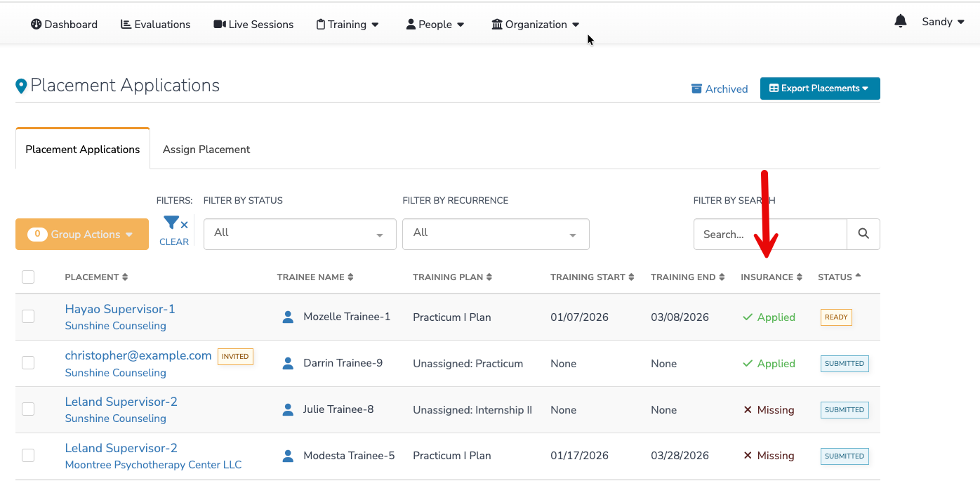Screen dimensions: 980x481
Task: Open the Filter by Status dropdown
Action: pos(300,234)
